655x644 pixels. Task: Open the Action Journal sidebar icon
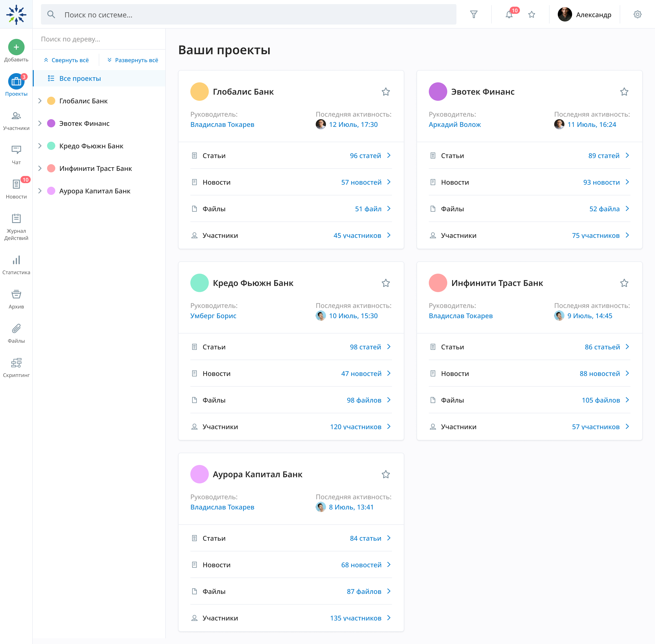pyautogui.click(x=16, y=218)
